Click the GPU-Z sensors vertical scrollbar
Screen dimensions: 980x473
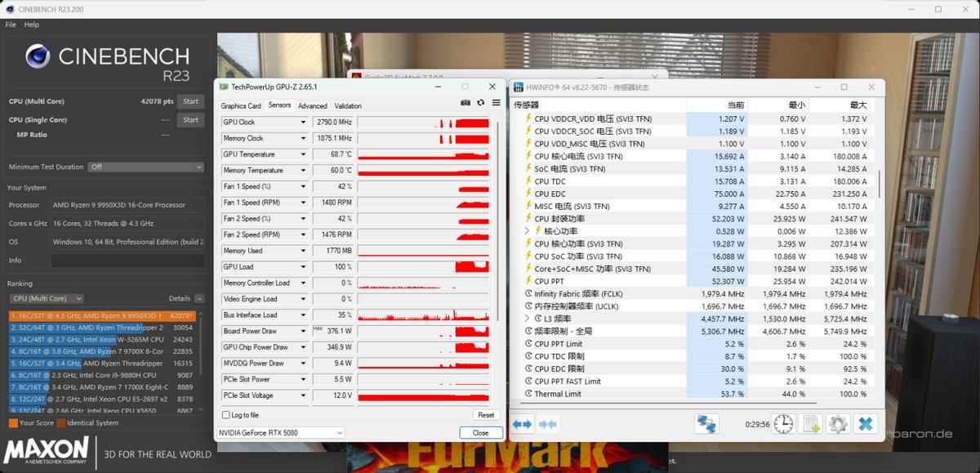(497, 221)
